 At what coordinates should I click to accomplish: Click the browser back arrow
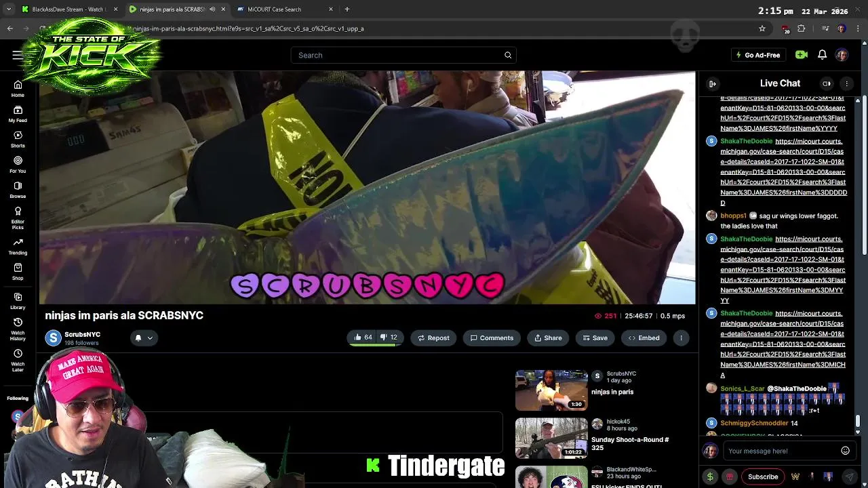coord(9,28)
